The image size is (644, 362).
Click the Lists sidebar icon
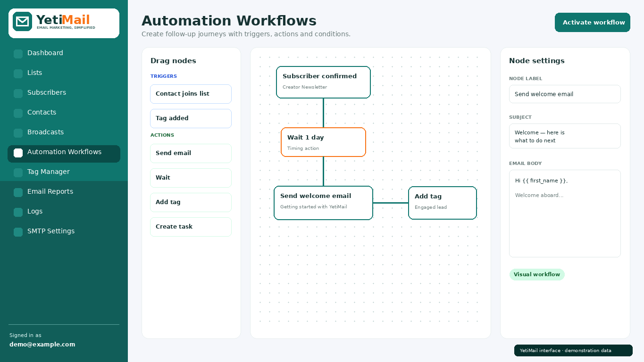click(x=18, y=74)
